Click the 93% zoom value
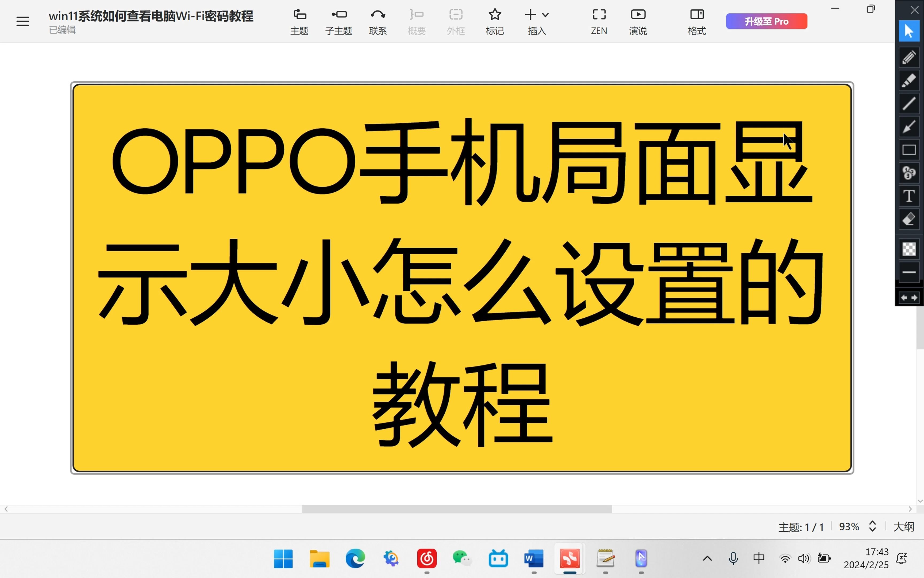Screen dimensions: 924x578 tap(849, 527)
